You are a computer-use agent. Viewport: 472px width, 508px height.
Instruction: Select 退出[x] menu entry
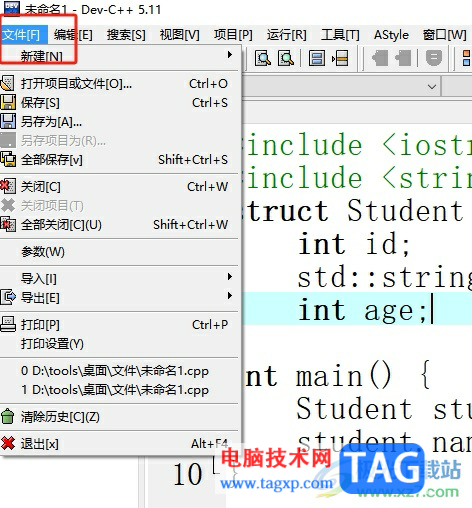click(120, 444)
